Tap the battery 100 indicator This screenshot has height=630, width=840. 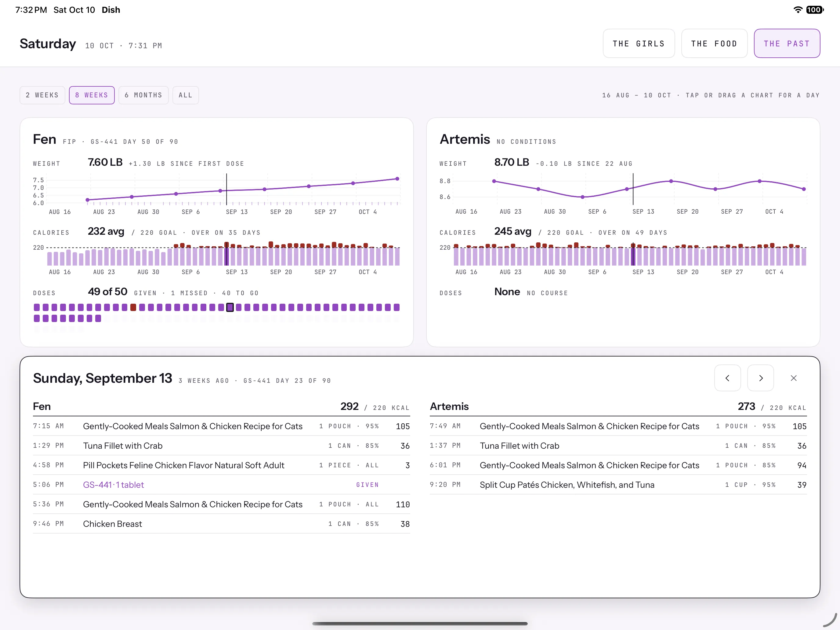[x=815, y=10]
